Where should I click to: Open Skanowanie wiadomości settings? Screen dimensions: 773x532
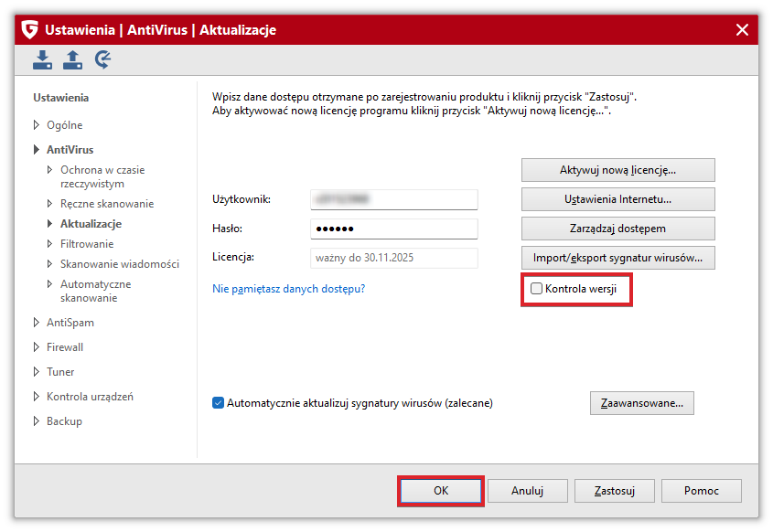(120, 264)
